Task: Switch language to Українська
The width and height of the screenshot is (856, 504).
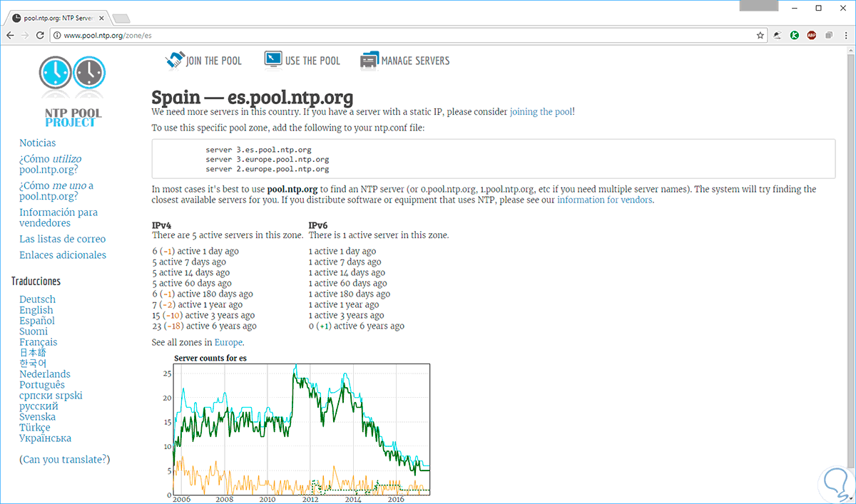Action: click(x=45, y=438)
